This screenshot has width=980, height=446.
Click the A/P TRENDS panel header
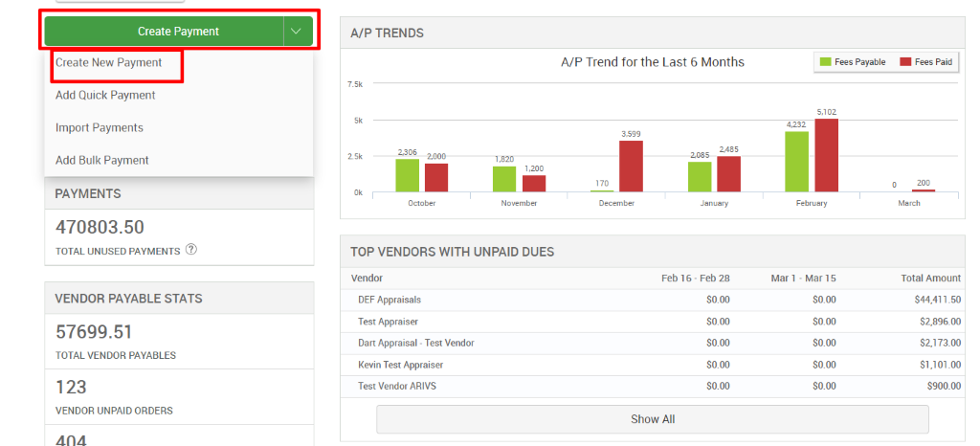point(653,33)
